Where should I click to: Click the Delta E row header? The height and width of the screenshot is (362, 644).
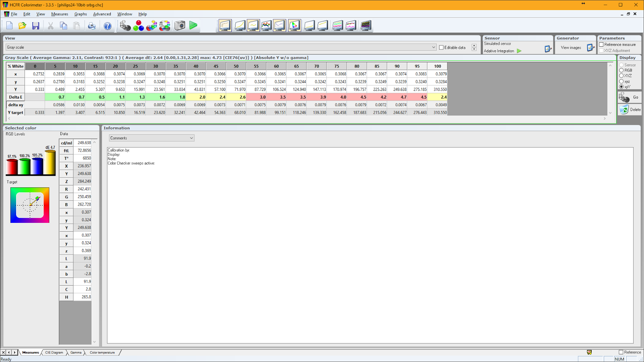16,97
